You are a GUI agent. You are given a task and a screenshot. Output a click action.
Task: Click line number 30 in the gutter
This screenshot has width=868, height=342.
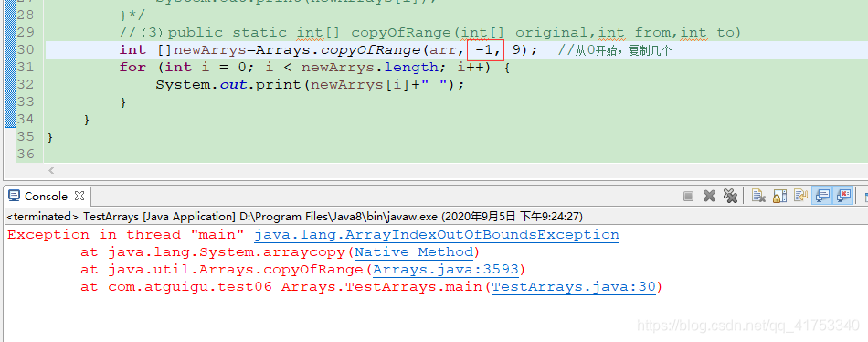[26, 50]
